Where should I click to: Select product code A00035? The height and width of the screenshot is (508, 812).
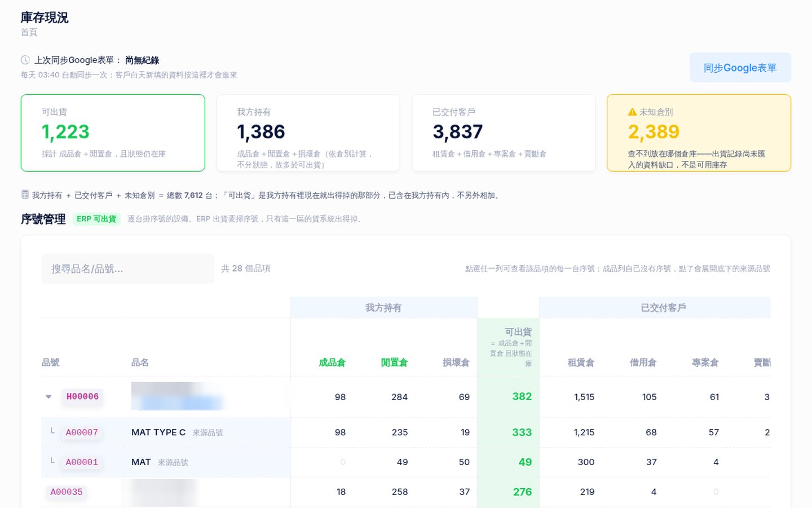67,492
